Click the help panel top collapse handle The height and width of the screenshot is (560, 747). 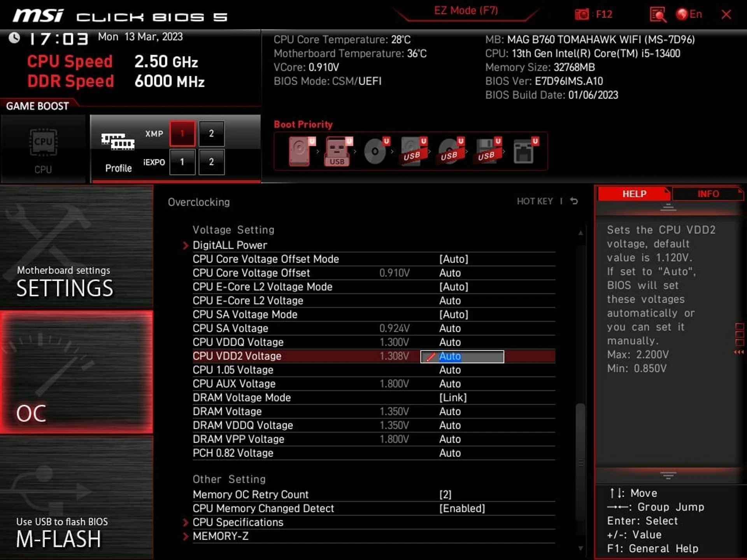click(x=668, y=207)
